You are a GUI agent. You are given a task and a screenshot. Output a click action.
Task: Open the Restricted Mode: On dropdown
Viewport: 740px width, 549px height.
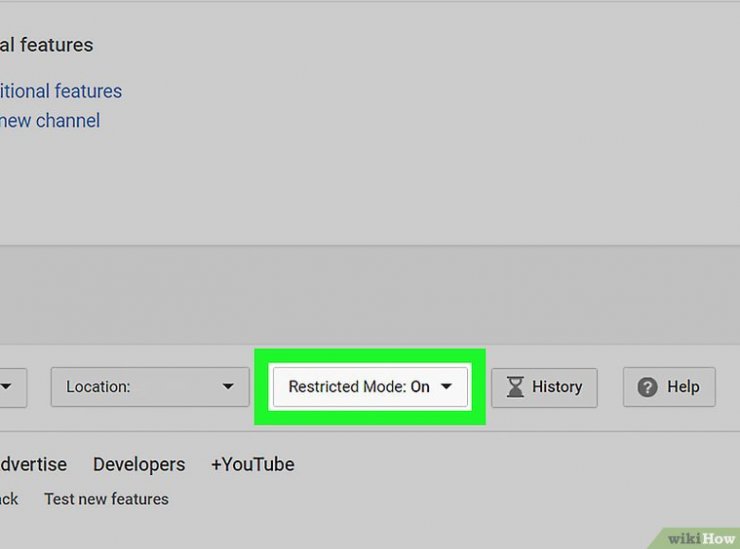pyautogui.click(x=370, y=386)
